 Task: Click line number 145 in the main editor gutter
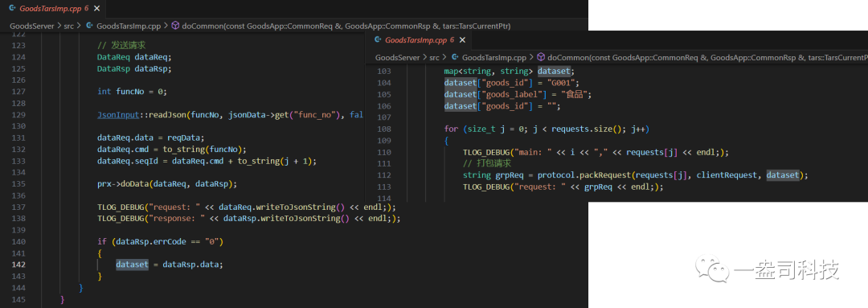(x=18, y=300)
